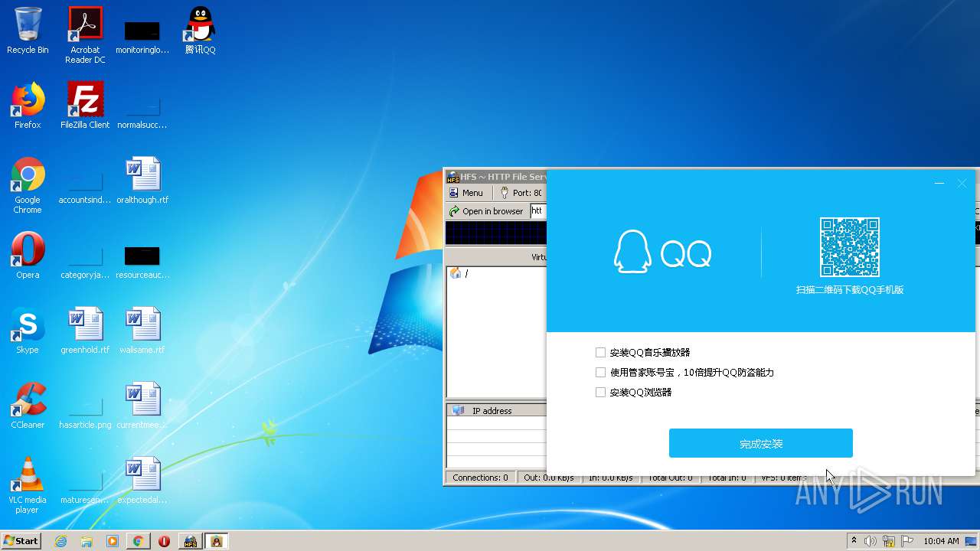This screenshot has height=551, width=980.
Task: Select the root folder in HFS tree
Action: [x=459, y=274]
